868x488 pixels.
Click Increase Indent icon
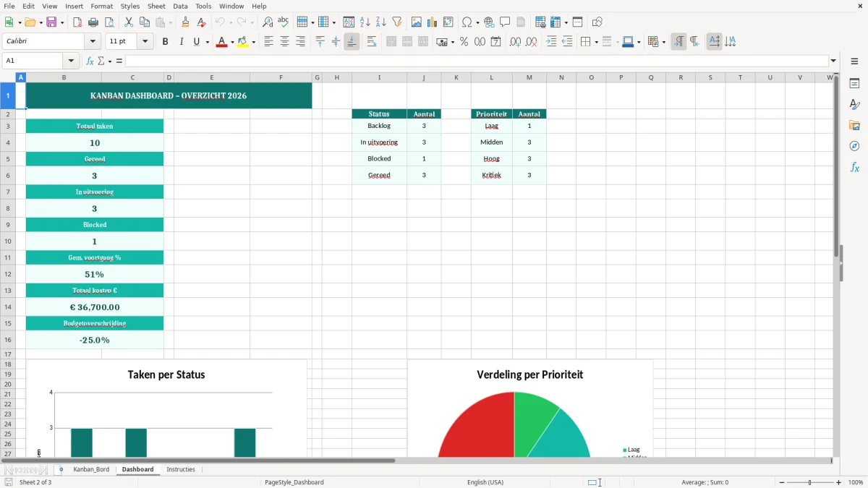click(x=551, y=42)
